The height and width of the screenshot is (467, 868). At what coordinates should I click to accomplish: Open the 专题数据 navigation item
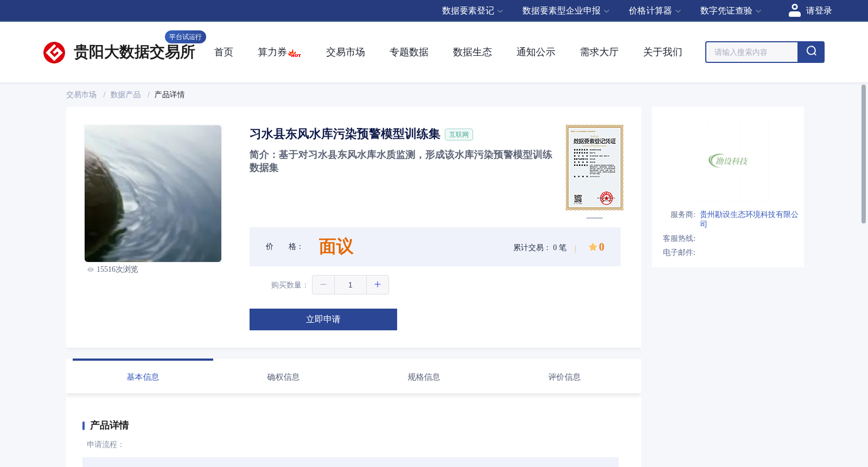click(x=409, y=52)
